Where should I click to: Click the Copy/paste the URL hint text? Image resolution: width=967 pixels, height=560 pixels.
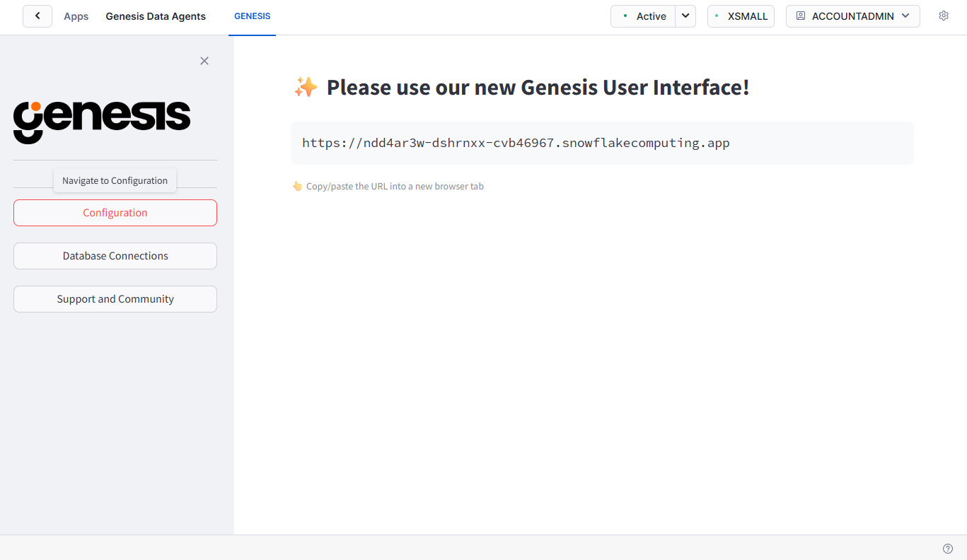point(395,187)
